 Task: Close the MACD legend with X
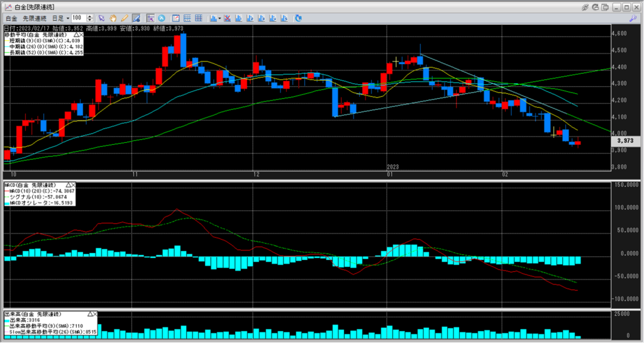point(75,185)
